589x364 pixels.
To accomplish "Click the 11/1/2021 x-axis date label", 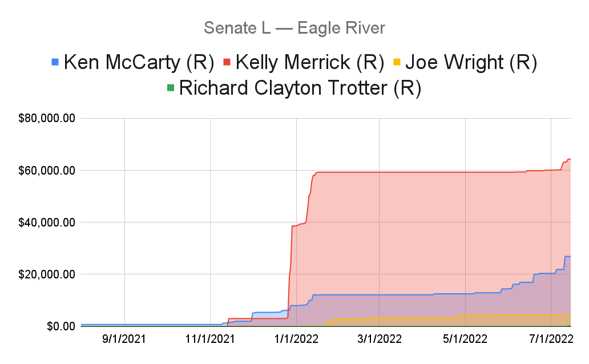I will coord(210,339).
